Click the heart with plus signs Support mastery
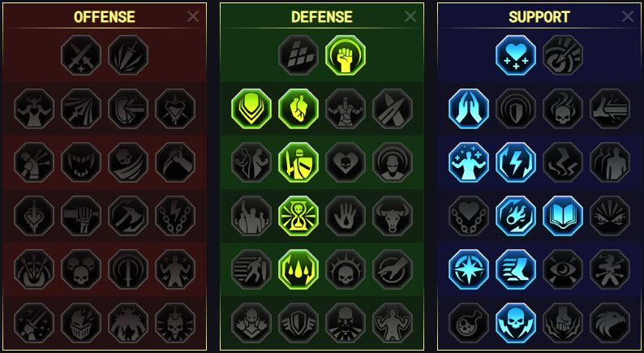Image resolution: width=644 pixels, height=353 pixels. point(516,55)
